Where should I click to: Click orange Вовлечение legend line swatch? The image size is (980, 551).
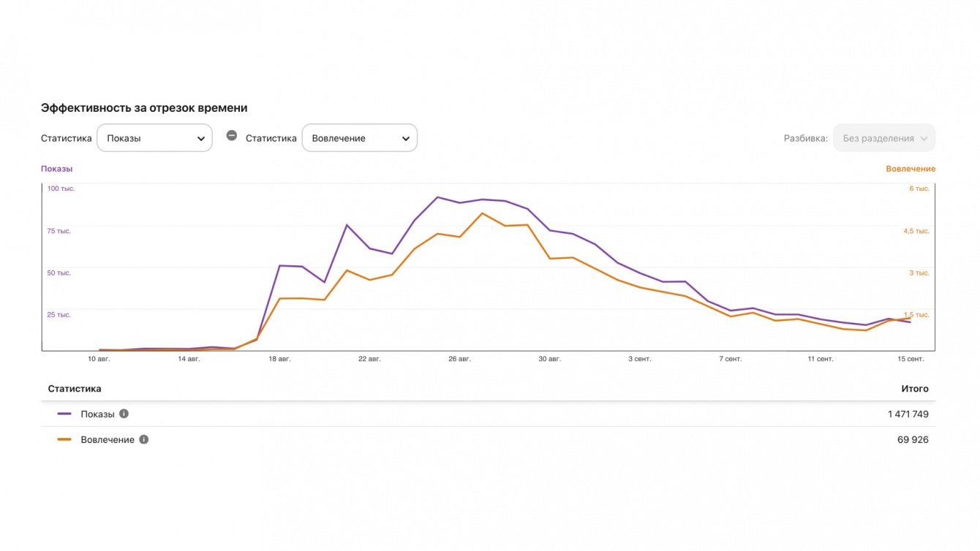[x=64, y=439]
